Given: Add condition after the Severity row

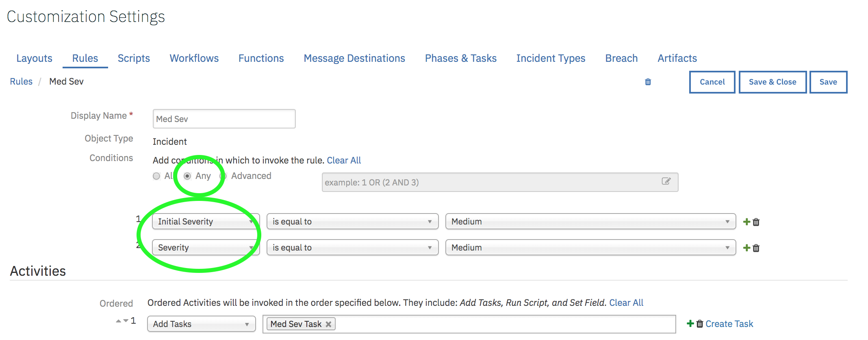Looking at the screenshot, I should (x=746, y=248).
